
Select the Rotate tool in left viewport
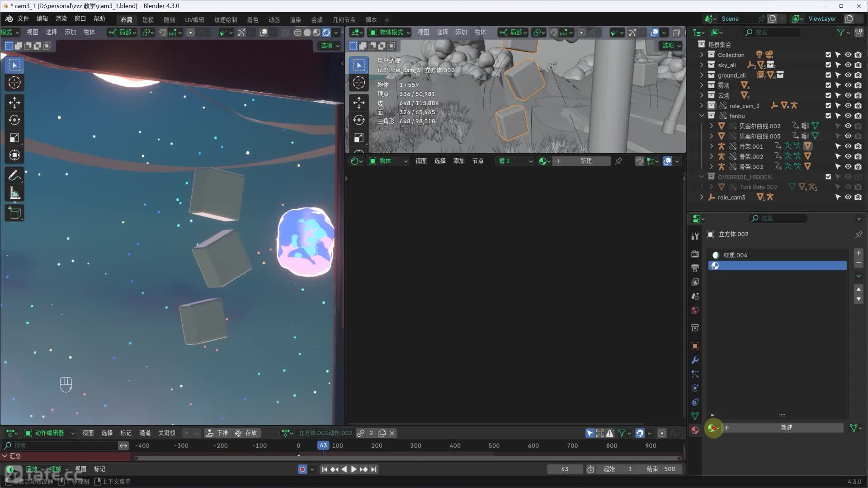[x=14, y=120]
